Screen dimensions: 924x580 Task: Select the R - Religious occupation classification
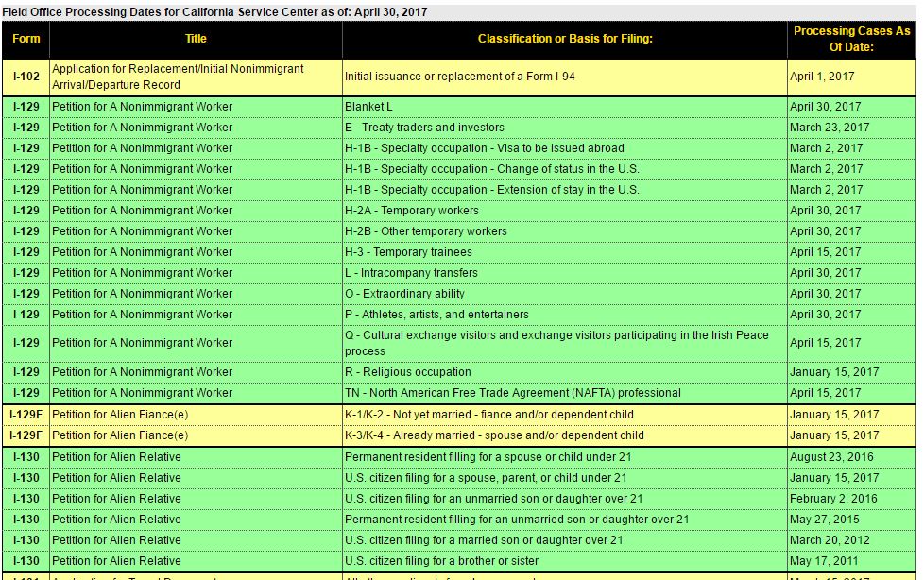tap(407, 372)
